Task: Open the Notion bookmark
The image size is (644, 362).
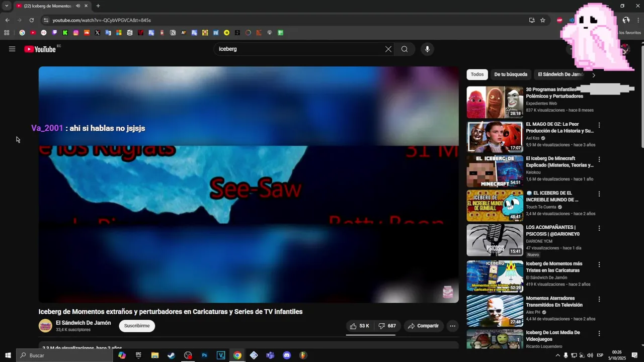Action: tap(173, 33)
